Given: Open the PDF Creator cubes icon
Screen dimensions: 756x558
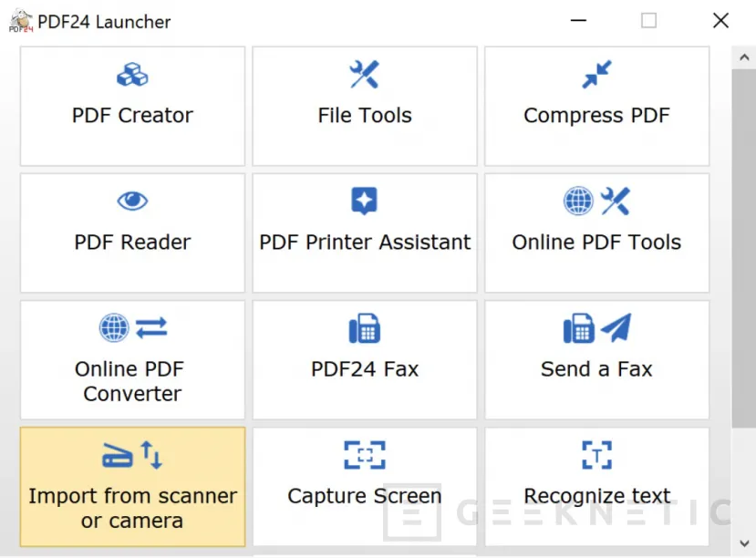Looking at the screenshot, I should click(x=132, y=75).
